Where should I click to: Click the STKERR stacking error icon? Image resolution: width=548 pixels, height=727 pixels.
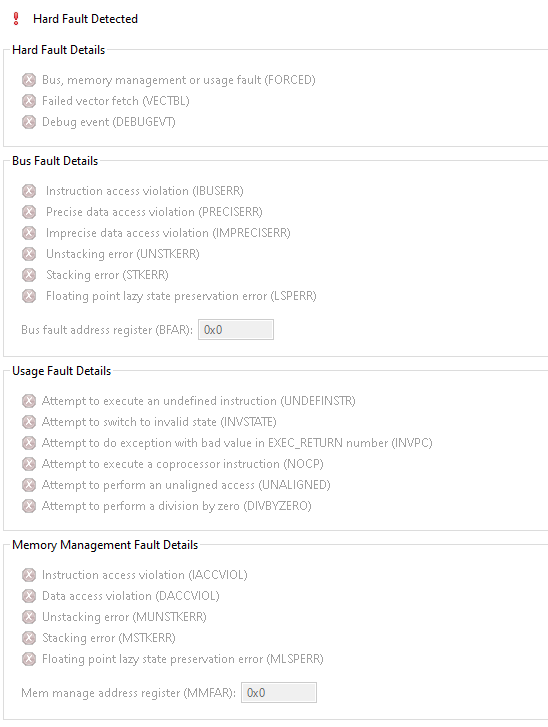pyautogui.click(x=29, y=275)
